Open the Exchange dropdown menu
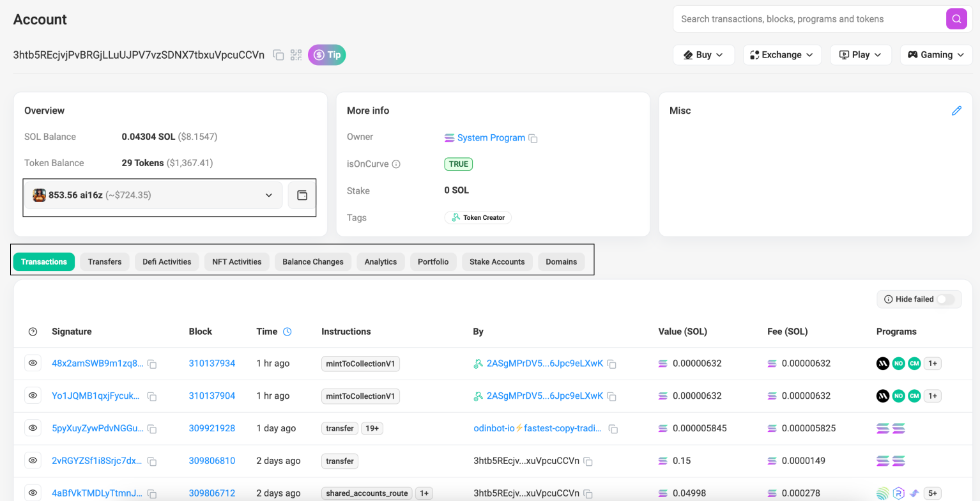Viewport: 980px width, 501px height. click(x=782, y=55)
